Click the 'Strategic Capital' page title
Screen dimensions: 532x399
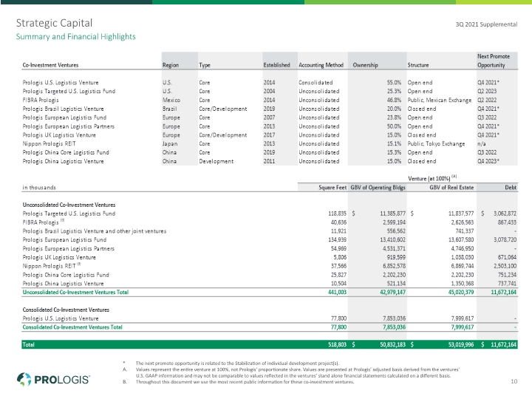[x=54, y=23]
